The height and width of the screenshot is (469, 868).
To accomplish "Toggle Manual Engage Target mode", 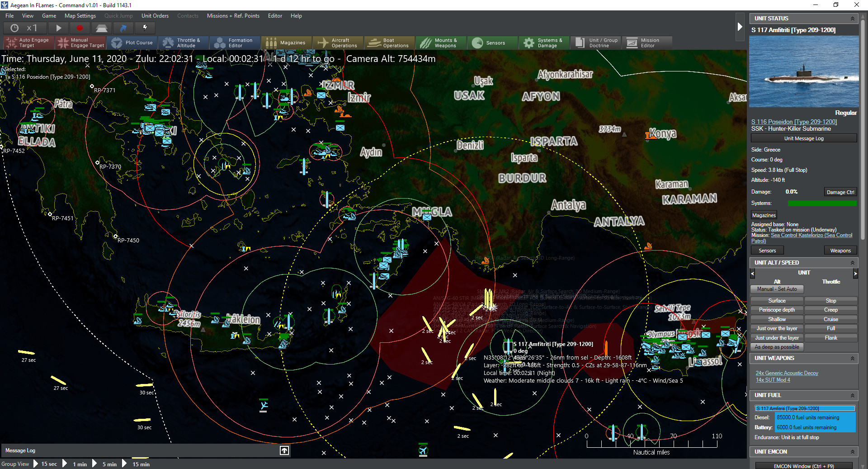I will point(80,42).
